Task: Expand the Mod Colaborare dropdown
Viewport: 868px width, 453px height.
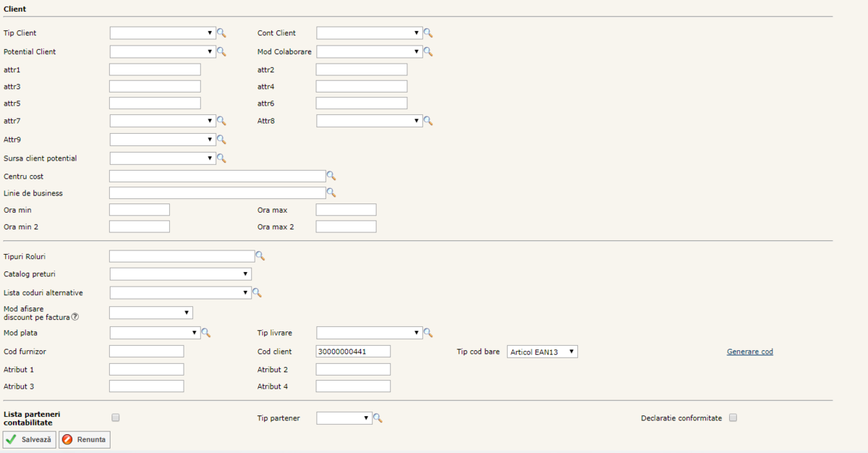Action: [369, 52]
